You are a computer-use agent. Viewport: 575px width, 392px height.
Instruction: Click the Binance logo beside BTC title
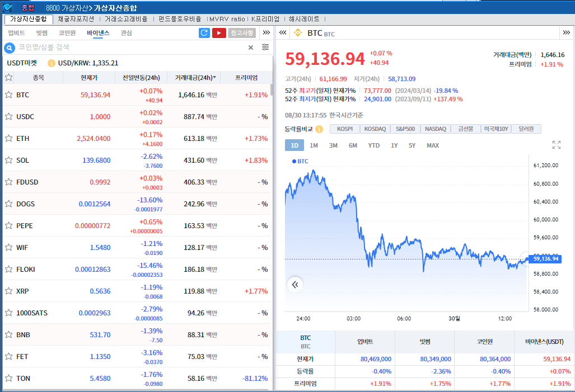pos(298,33)
